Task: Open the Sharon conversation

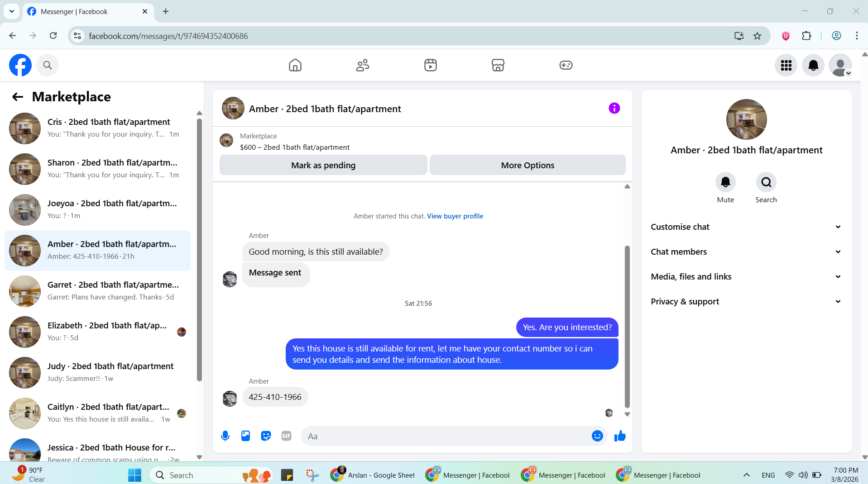Action: (x=97, y=169)
